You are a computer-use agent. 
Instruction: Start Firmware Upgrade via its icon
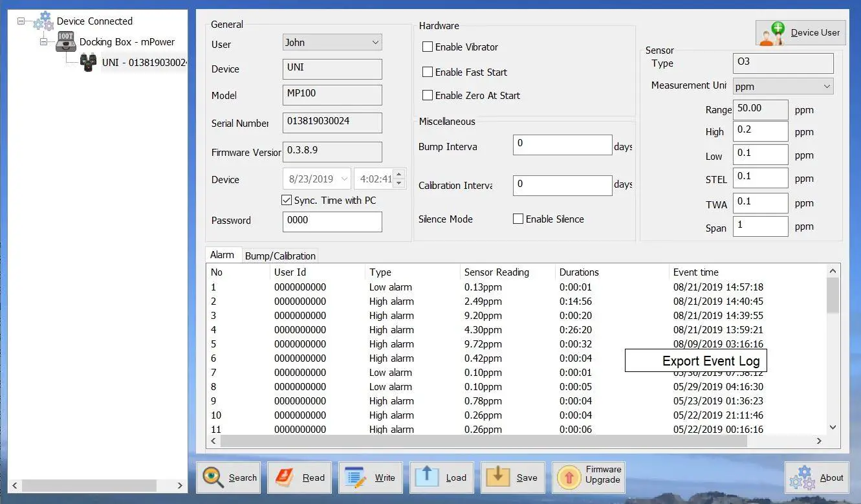(x=569, y=477)
